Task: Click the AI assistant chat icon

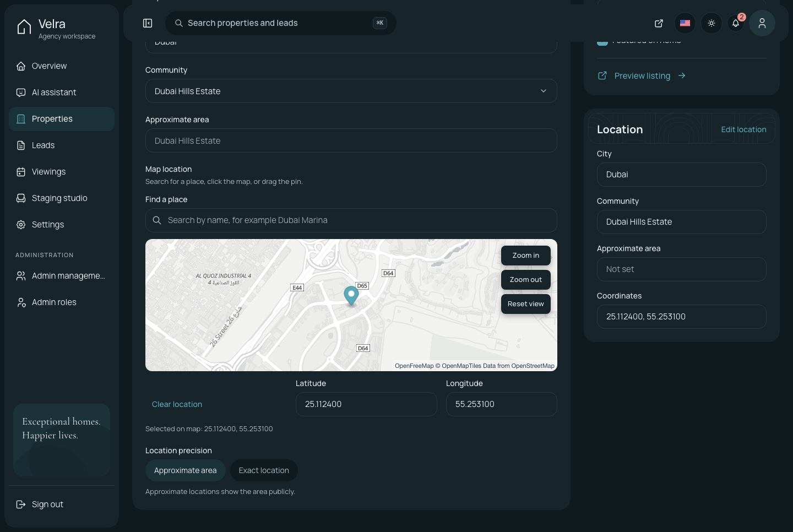Action: coord(21,93)
